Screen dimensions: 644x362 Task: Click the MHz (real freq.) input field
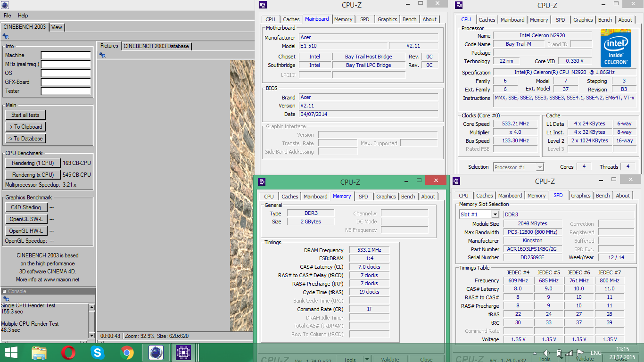(x=66, y=64)
